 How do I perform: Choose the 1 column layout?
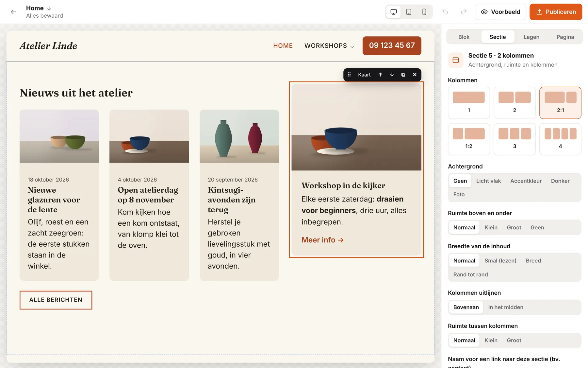coord(469,103)
